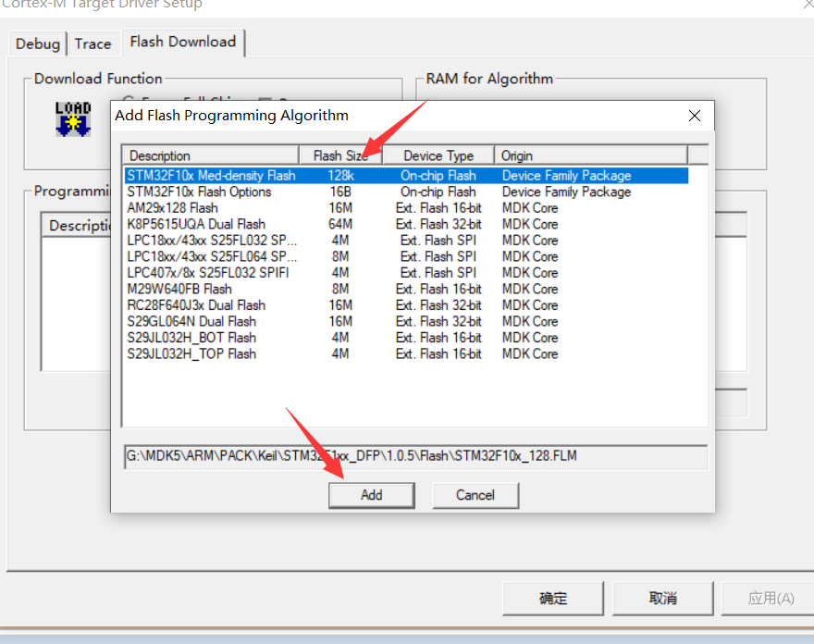Sort by Origin column header
Screen dimensions: 814x644
[591, 155]
